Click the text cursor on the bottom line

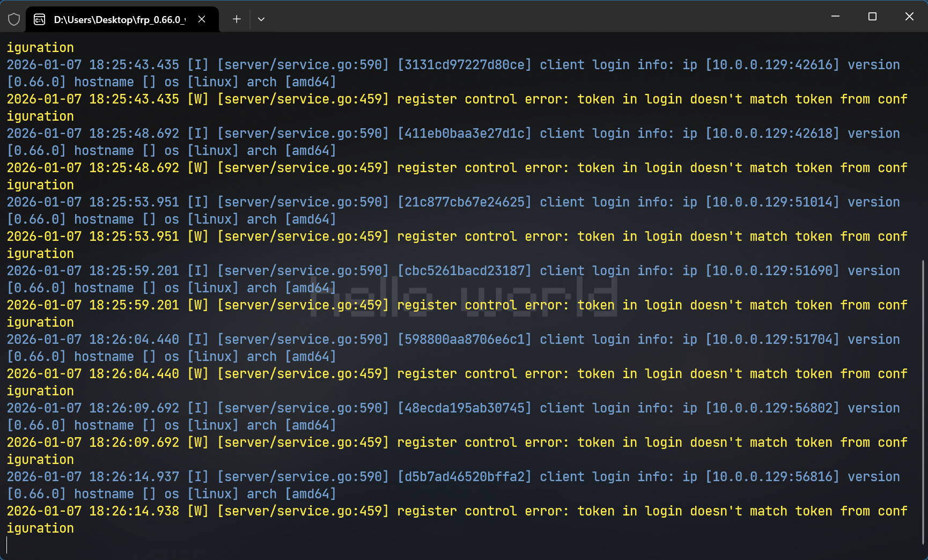7,545
